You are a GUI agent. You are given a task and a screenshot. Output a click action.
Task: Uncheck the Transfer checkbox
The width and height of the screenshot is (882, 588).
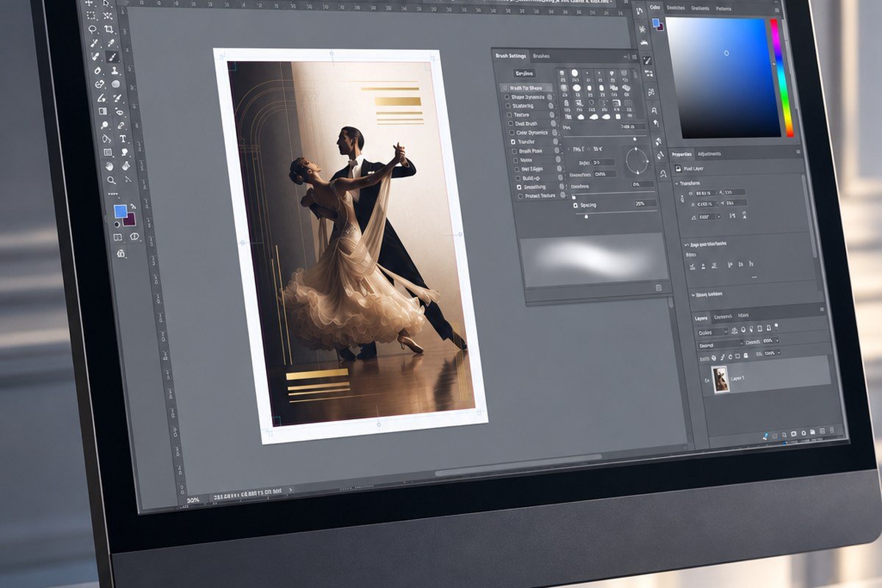click(513, 142)
